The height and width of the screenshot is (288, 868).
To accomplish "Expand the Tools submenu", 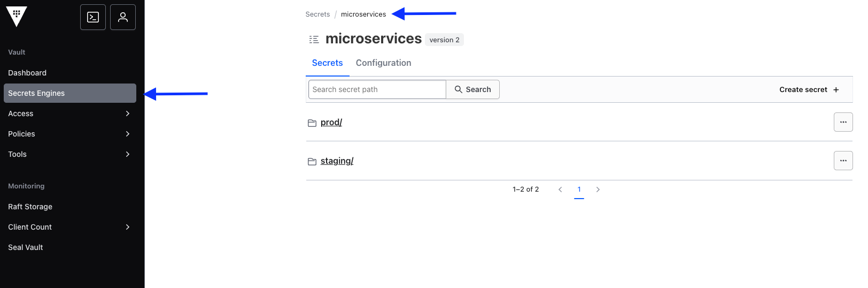I will (x=127, y=154).
